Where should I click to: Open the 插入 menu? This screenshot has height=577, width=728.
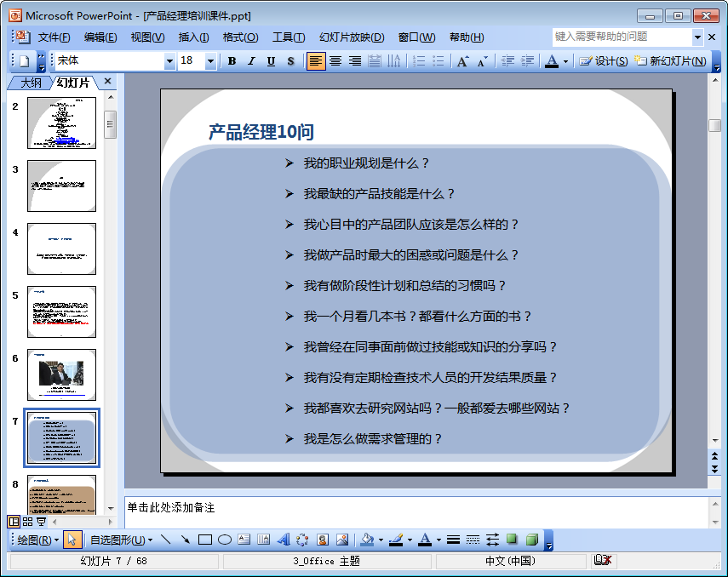193,37
